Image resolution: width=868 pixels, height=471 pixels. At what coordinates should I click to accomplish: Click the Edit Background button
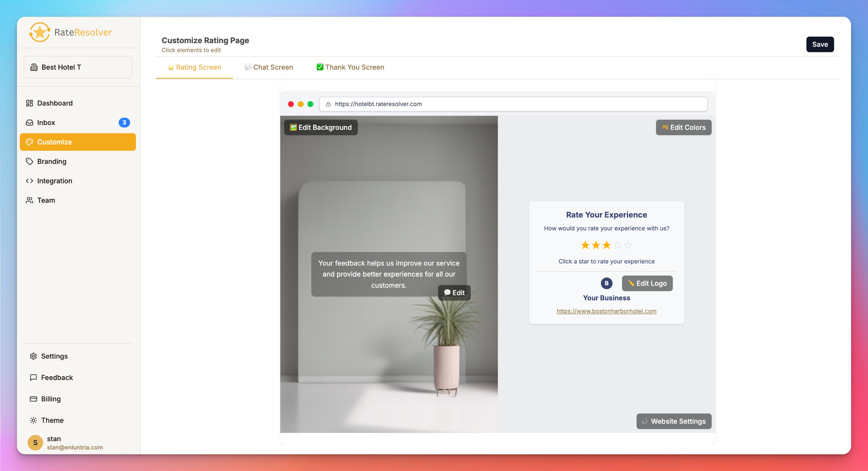pyautogui.click(x=320, y=127)
